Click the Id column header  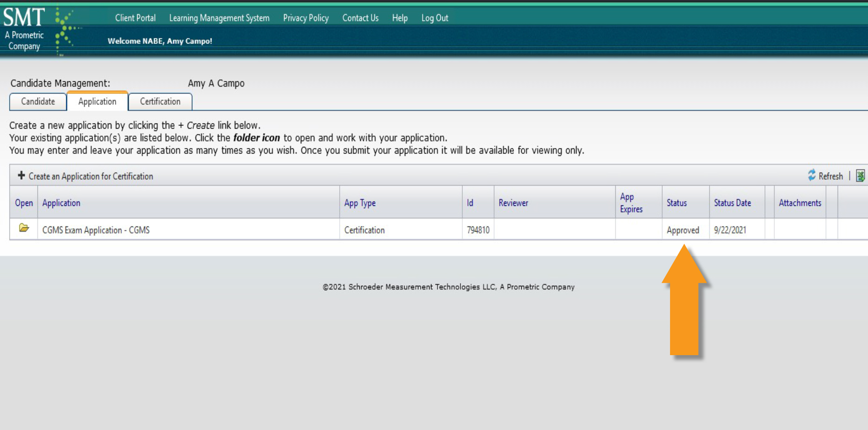471,203
